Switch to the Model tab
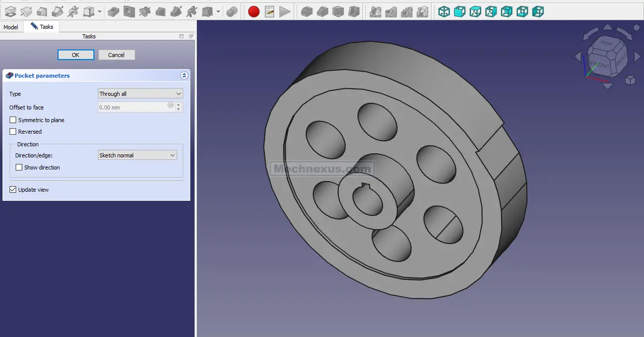 [x=11, y=27]
